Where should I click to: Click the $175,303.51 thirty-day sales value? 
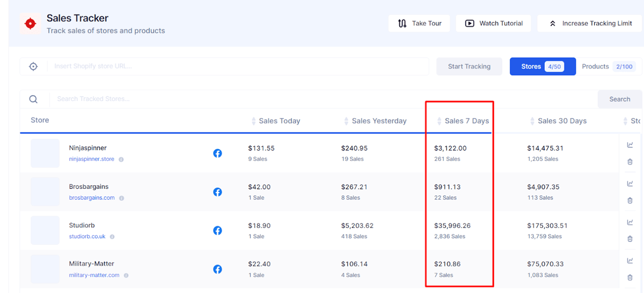click(x=547, y=225)
